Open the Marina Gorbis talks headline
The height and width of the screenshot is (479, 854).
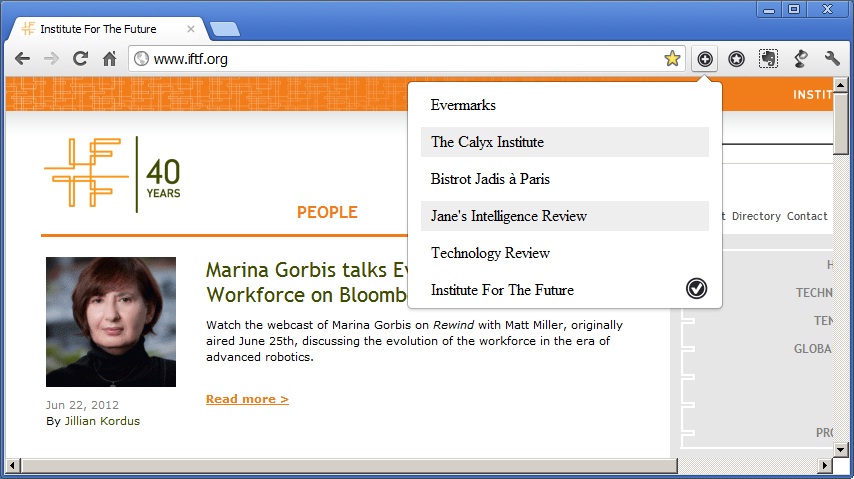coord(307,282)
